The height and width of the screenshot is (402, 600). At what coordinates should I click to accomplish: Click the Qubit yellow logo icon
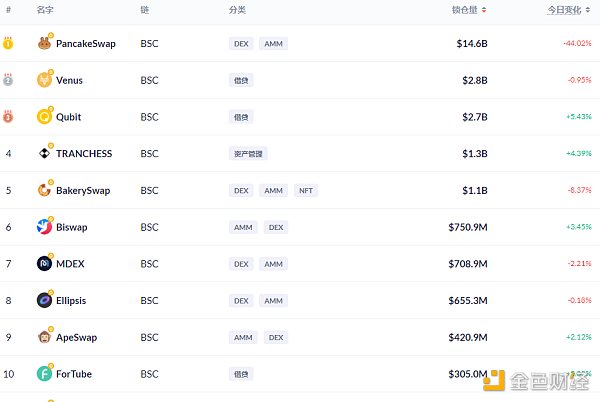coord(44,117)
